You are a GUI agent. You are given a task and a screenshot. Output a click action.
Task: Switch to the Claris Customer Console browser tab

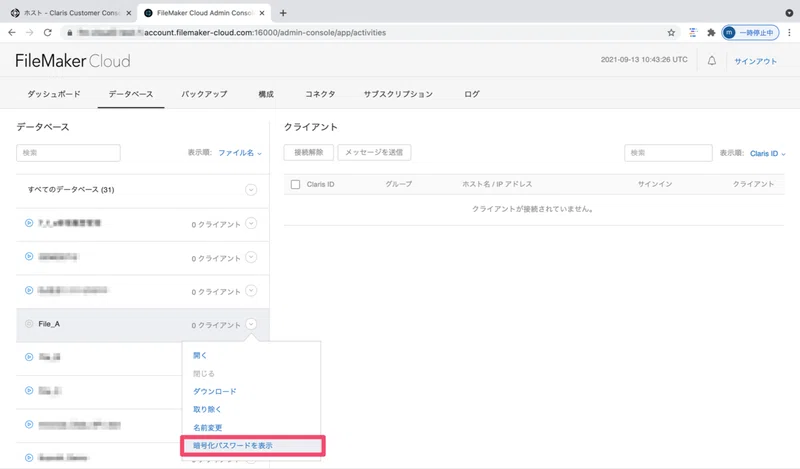click(x=71, y=13)
